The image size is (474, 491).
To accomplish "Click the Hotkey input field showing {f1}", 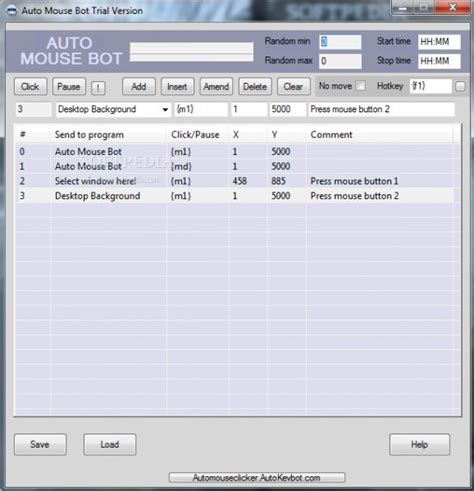I will click(430, 86).
